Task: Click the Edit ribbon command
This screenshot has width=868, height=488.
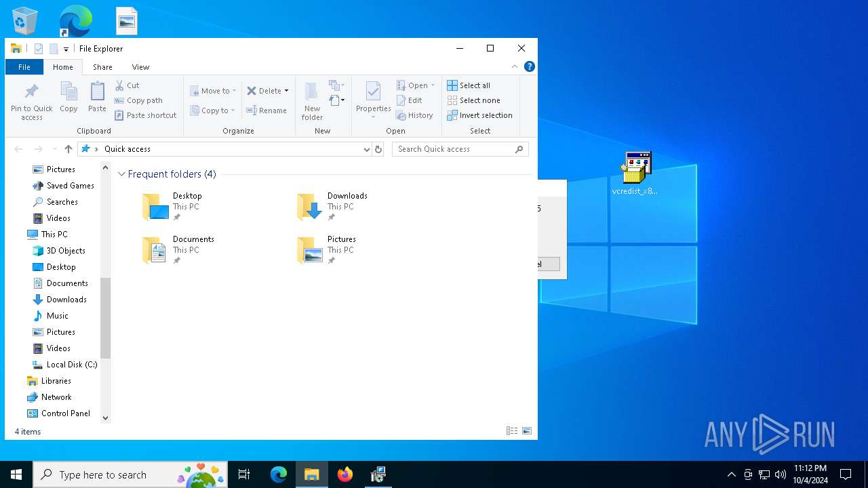Action: pos(409,100)
